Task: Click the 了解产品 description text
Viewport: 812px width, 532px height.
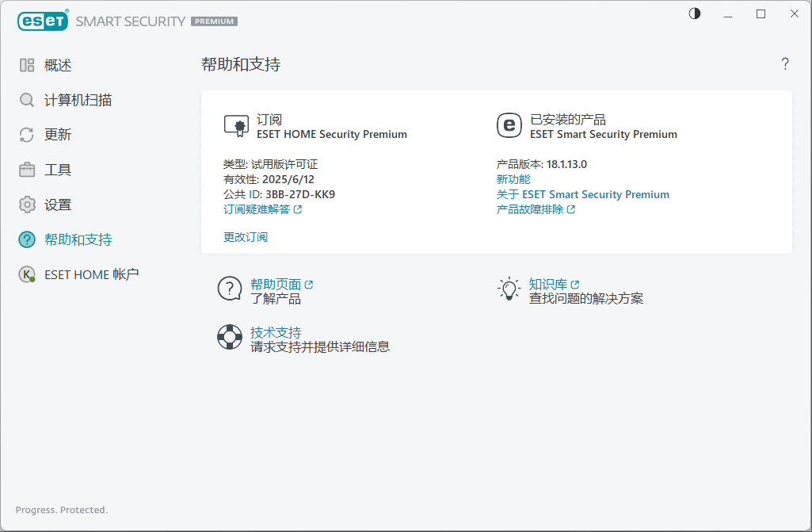Action: (x=276, y=299)
